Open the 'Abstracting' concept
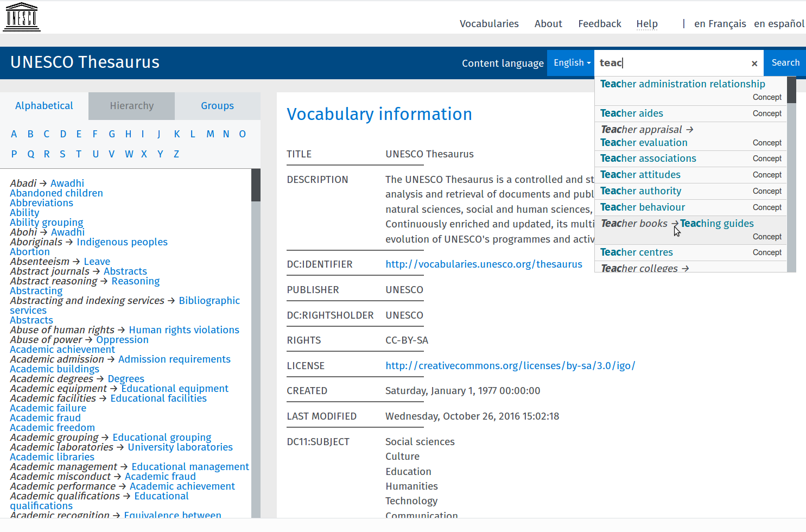This screenshot has height=532, width=806. tap(36, 291)
